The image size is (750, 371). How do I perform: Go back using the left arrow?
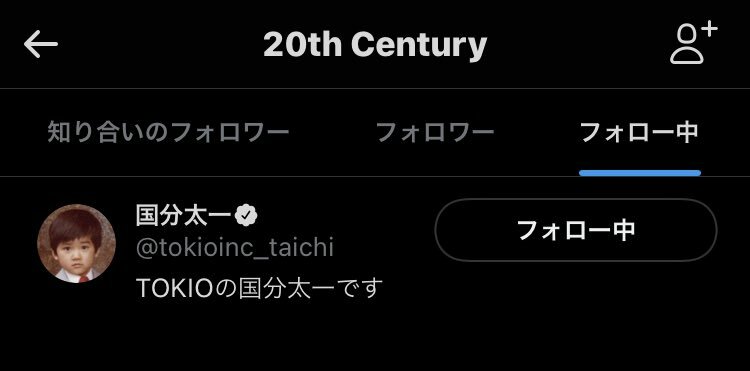(41, 44)
